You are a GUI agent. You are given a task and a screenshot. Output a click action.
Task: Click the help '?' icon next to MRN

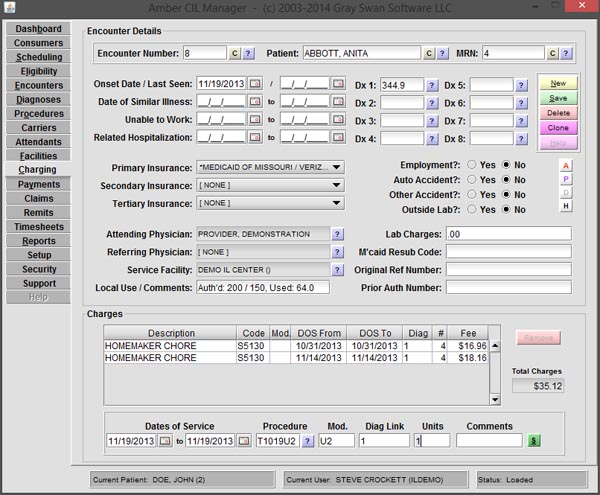564,53
